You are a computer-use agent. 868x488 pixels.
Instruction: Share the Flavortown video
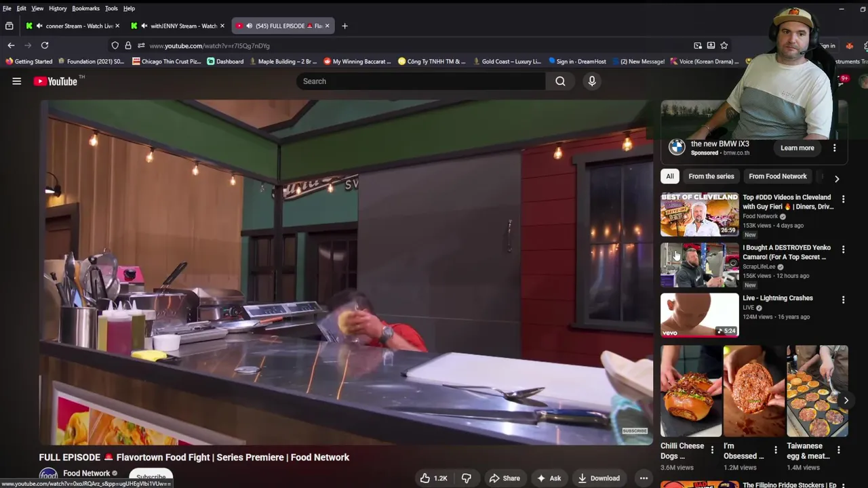pyautogui.click(x=505, y=478)
